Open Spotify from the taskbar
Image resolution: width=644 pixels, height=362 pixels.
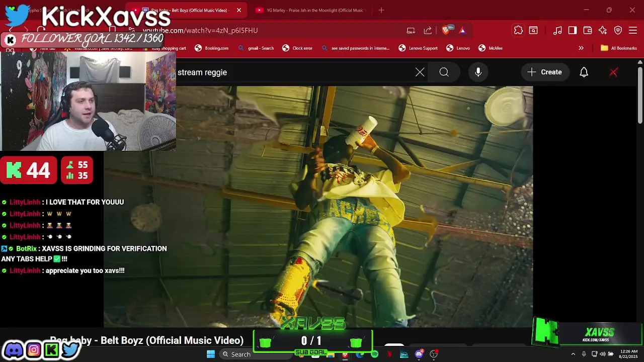tap(374, 354)
